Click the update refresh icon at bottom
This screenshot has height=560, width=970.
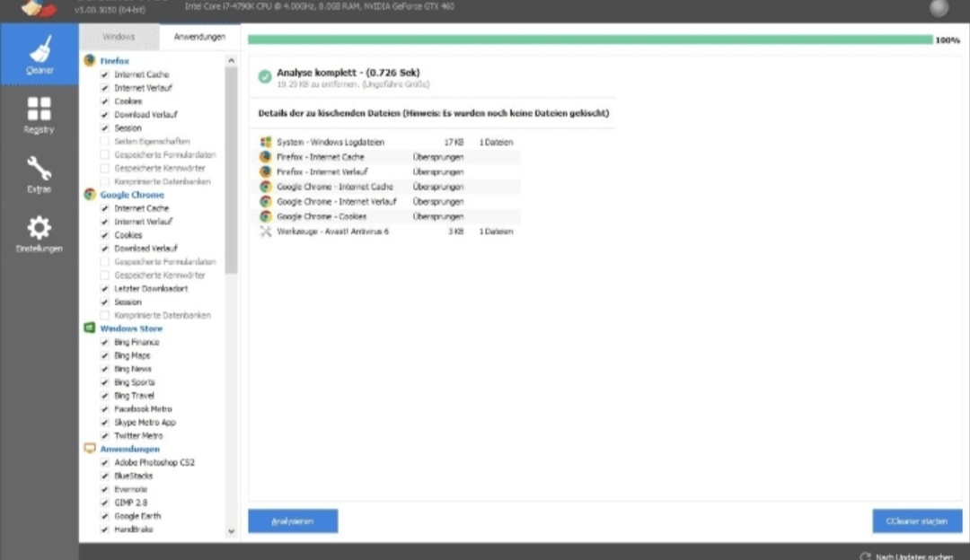(865, 556)
